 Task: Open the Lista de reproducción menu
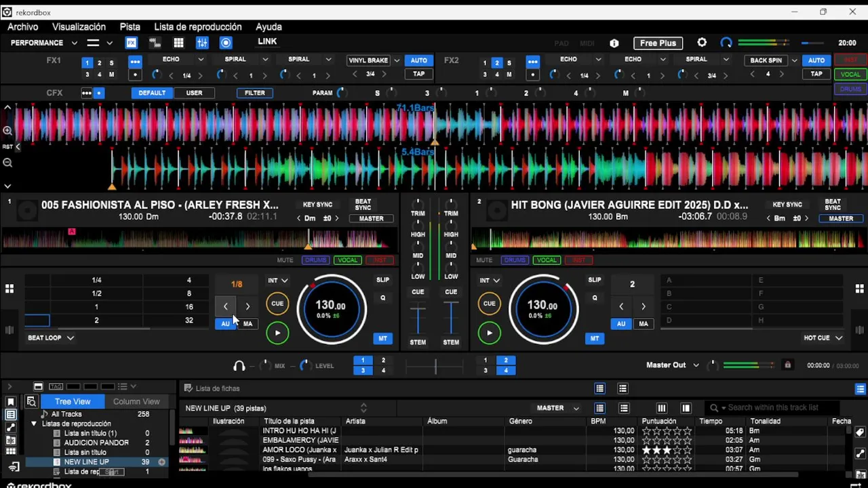pyautogui.click(x=198, y=27)
